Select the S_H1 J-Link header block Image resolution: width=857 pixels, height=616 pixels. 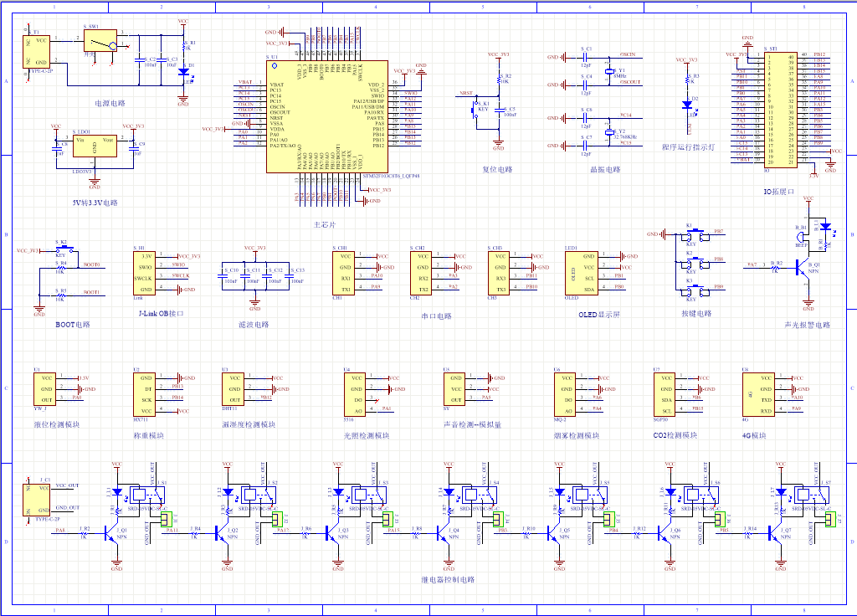point(144,273)
